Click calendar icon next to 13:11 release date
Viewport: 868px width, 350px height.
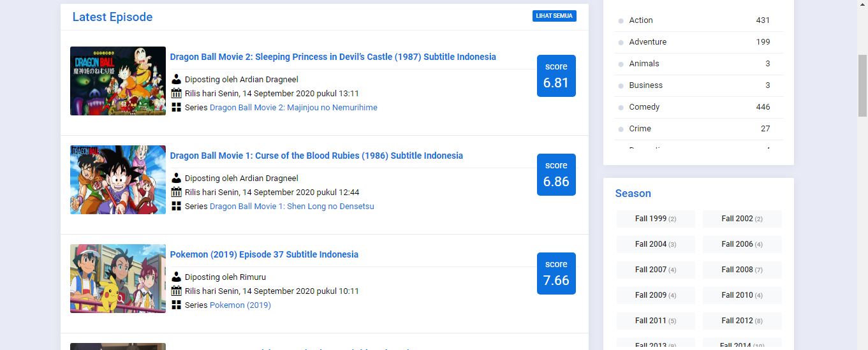coord(177,93)
